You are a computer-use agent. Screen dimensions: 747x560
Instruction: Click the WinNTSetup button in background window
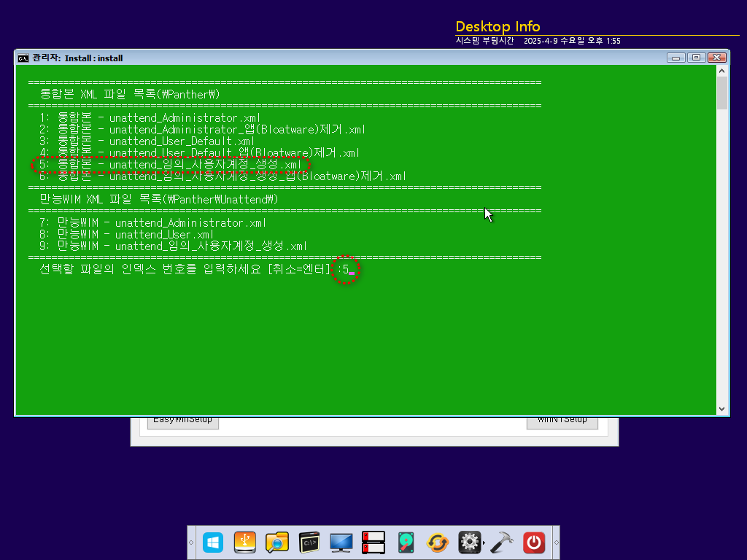(562, 421)
